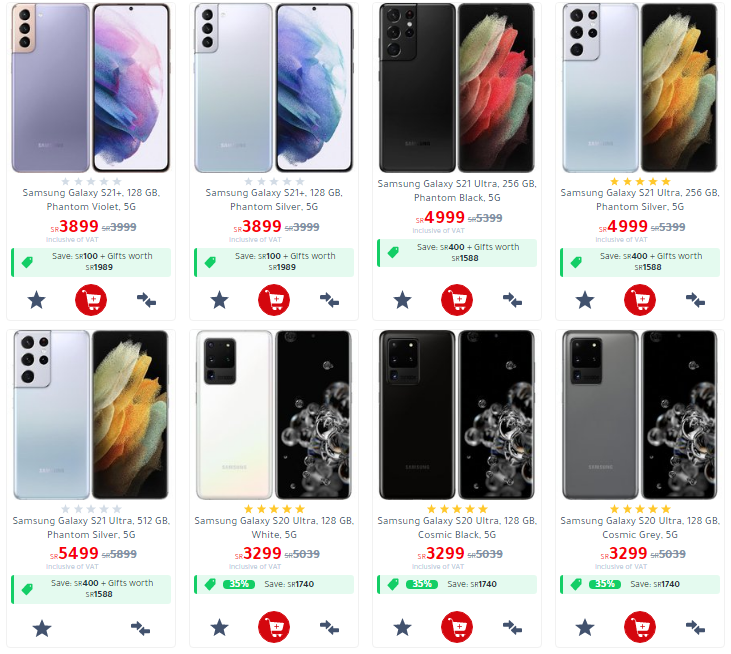Click S20 Ultra Cosmic Black product image

point(457,415)
